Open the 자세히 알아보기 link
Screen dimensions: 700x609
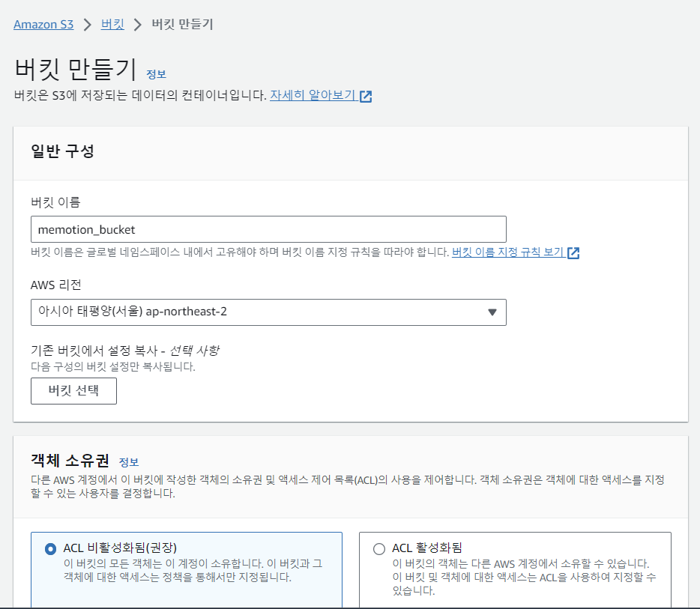click(313, 95)
